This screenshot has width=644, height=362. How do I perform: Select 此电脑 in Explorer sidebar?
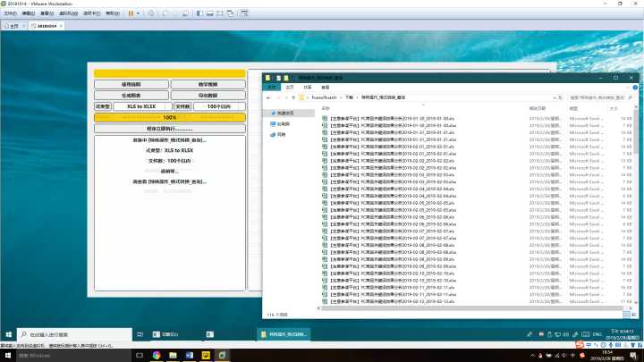280,123
